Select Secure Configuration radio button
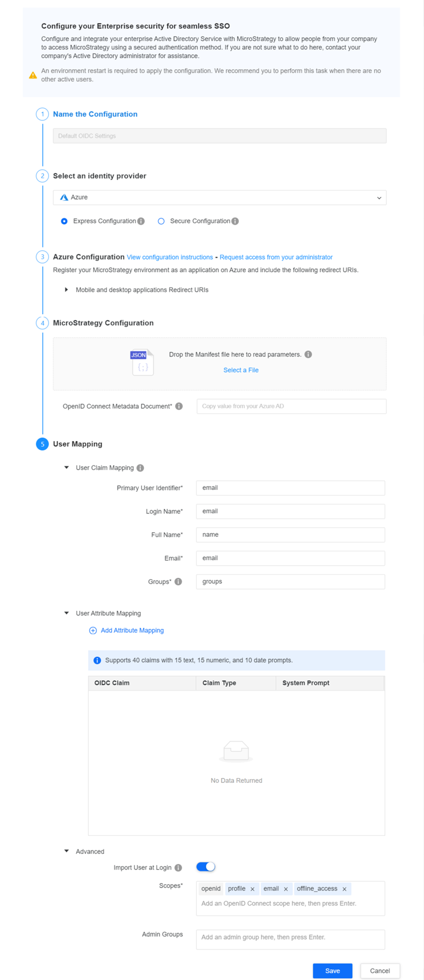The height and width of the screenshot is (980, 424). coord(161,221)
